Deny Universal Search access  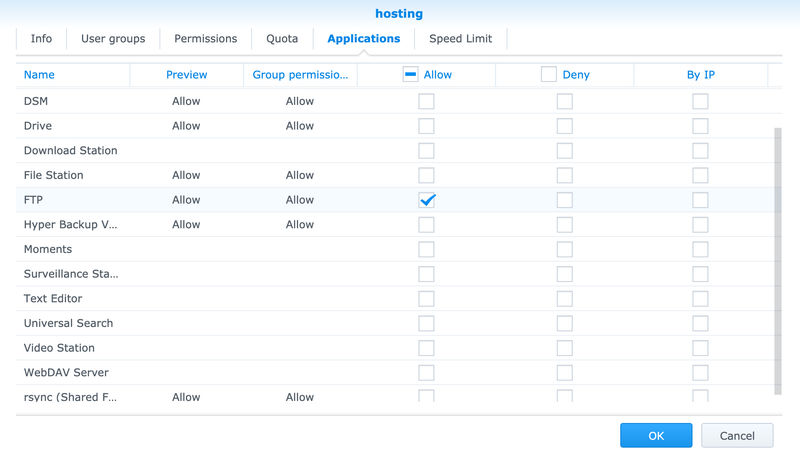(565, 323)
